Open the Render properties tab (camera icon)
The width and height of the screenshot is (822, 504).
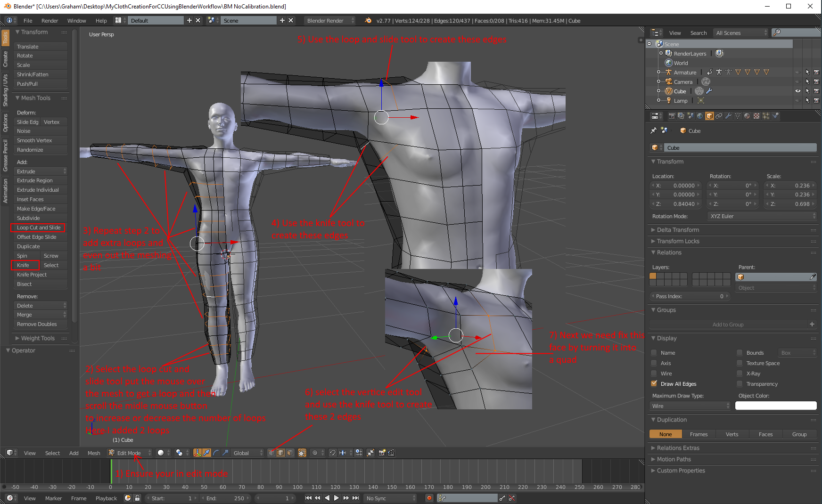(x=672, y=116)
